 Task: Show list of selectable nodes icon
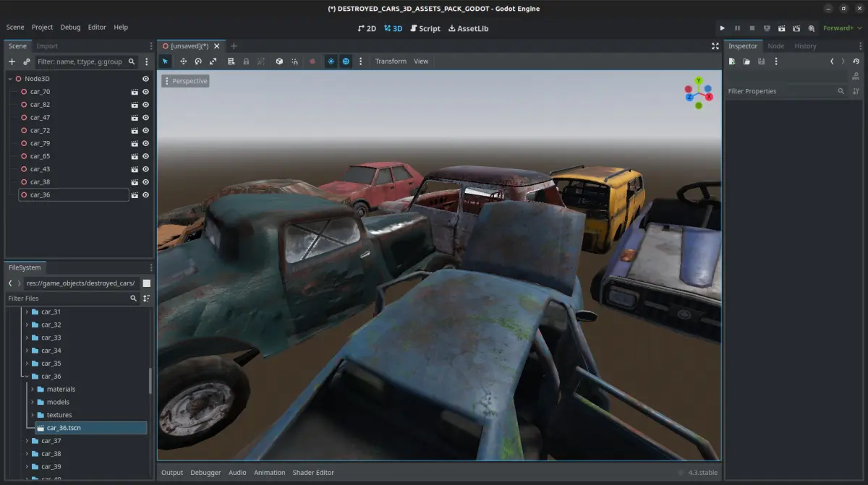(231, 61)
